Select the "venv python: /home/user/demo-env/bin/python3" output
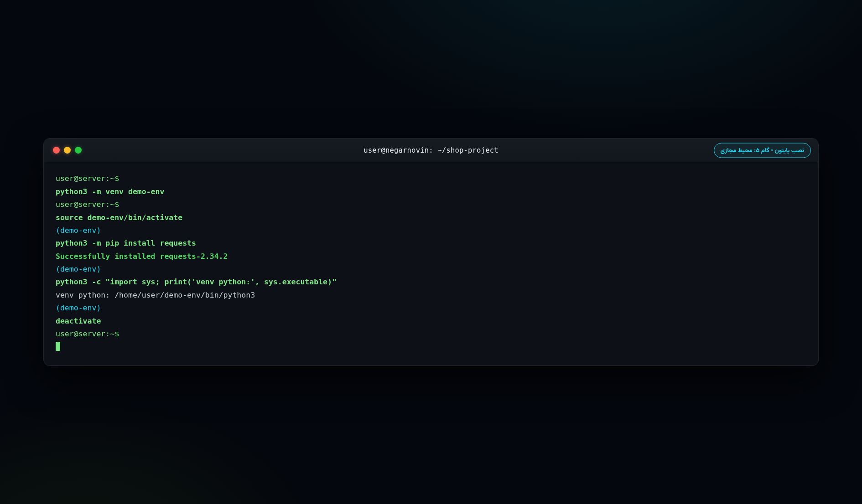862x504 pixels. click(155, 295)
